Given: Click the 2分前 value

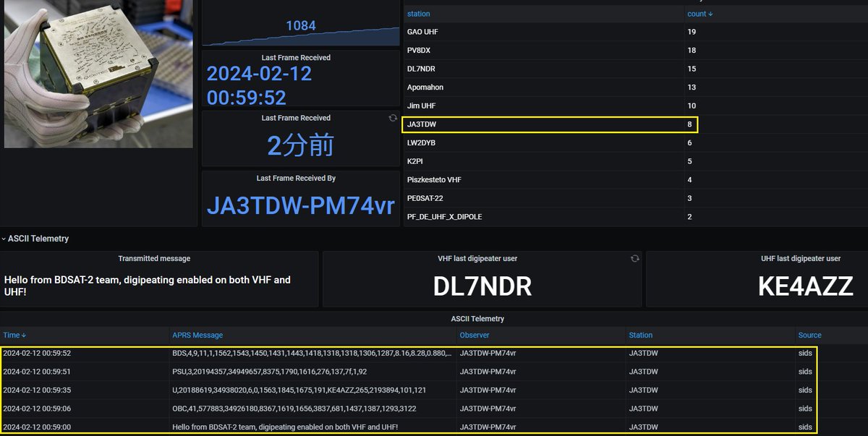Looking at the screenshot, I should 300,146.
